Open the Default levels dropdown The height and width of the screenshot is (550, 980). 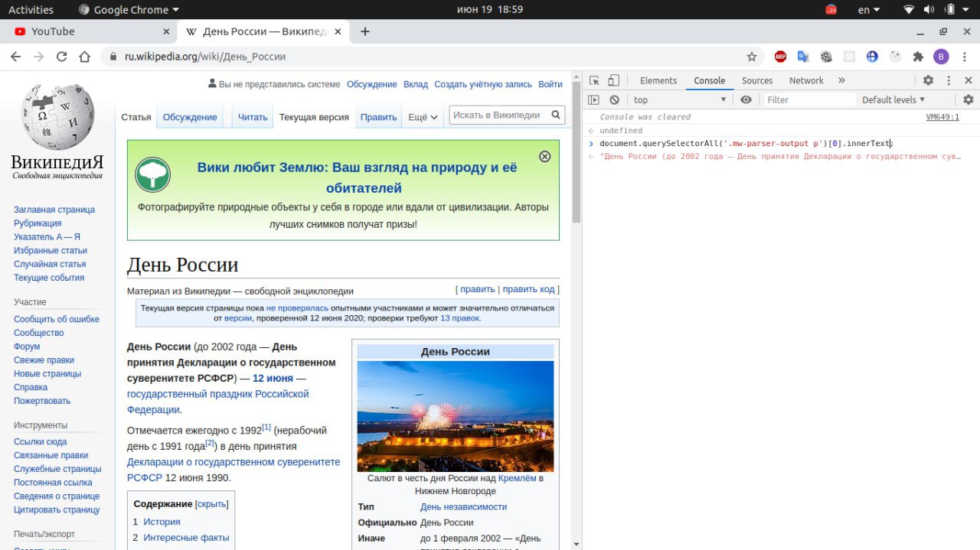pos(893,100)
